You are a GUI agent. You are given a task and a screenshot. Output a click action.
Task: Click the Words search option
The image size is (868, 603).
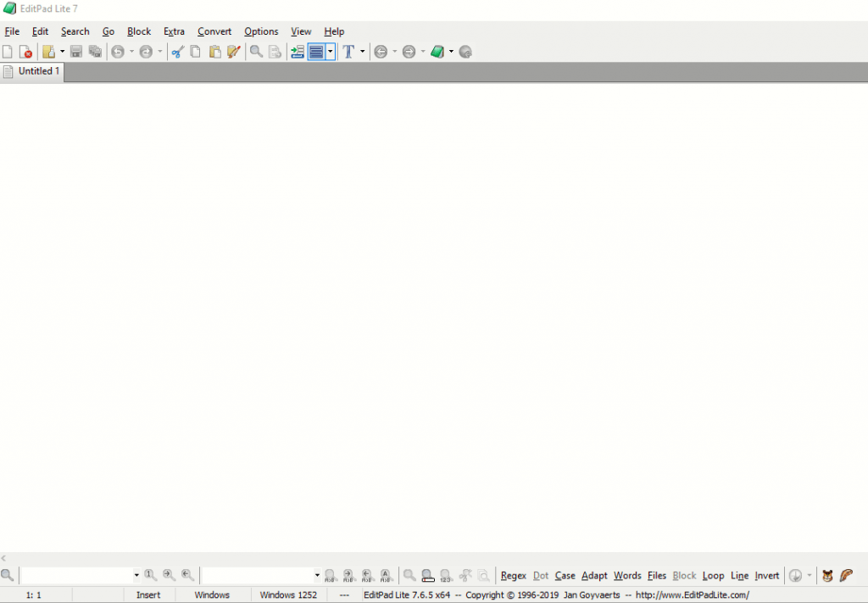tap(626, 575)
